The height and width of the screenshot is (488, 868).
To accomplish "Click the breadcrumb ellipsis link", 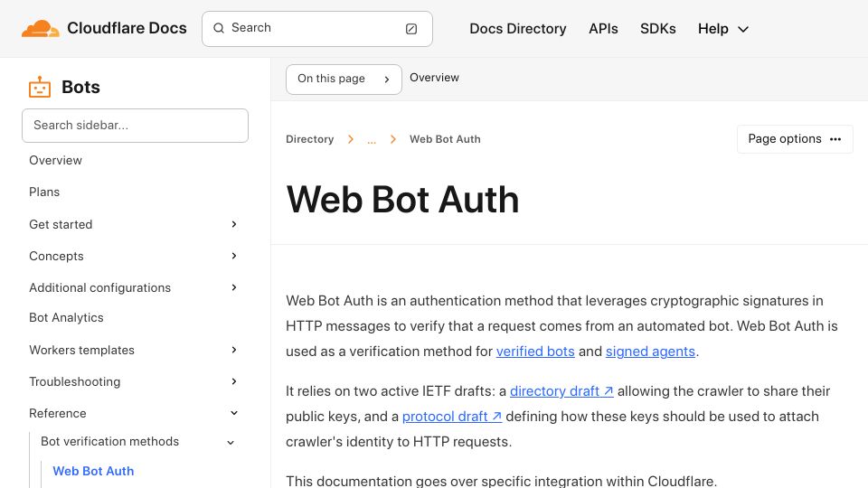I will pyautogui.click(x=372, y=141).
